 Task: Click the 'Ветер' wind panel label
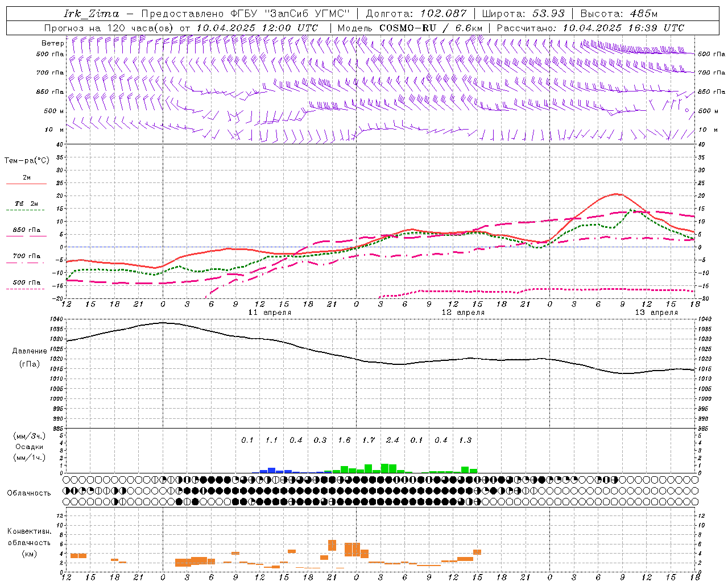click(x=52, y=43)
